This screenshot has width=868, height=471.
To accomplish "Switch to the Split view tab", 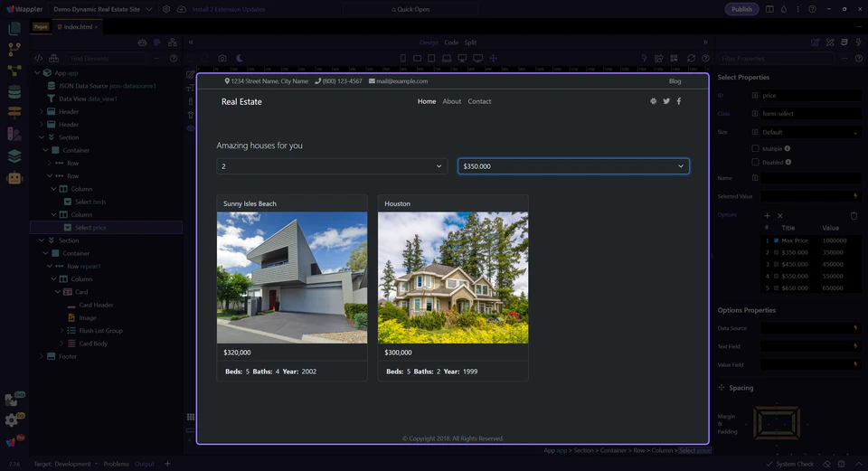I will pyautogui.click(x=470, y=42).
